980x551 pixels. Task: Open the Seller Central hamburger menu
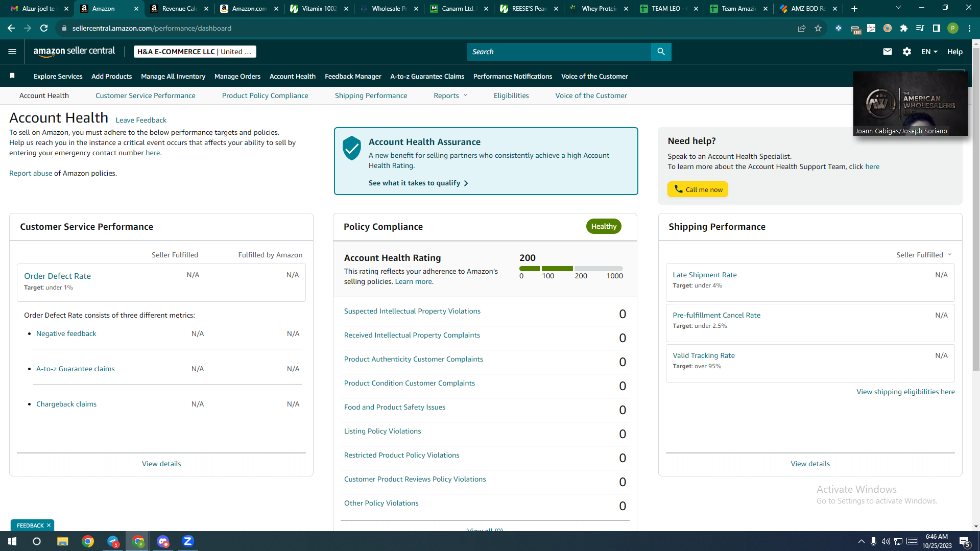(x=12, y=52)
